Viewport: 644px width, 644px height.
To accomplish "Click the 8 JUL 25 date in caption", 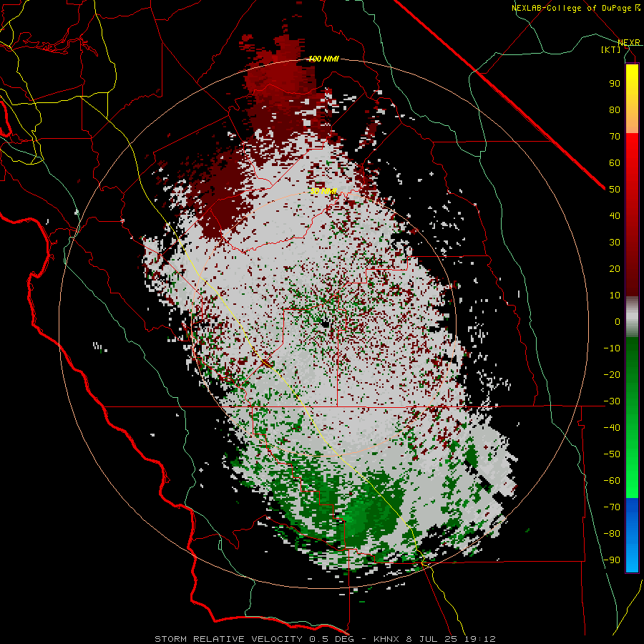I will (x=433, y=639).
